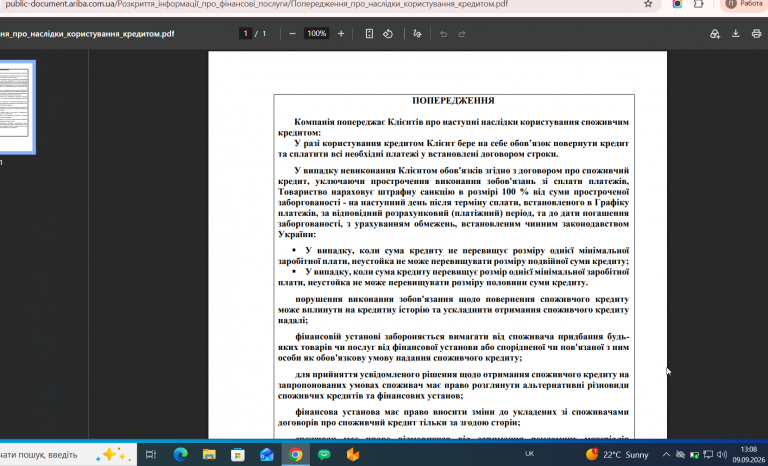Open Microsoft Store from taskbar
Screen dimensions: 768x466
(x=238, y=454)
